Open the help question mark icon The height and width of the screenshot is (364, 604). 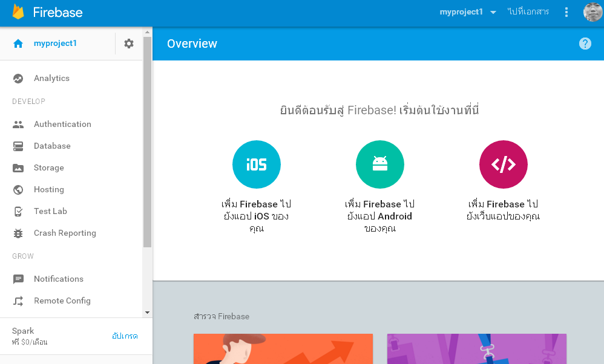coord(585,44)
